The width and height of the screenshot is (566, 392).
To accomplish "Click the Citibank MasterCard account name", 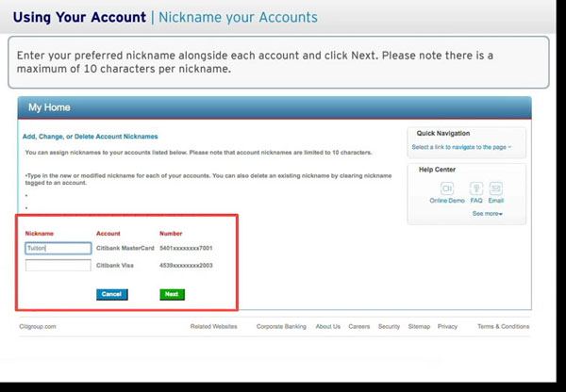I will coord(125,248).
